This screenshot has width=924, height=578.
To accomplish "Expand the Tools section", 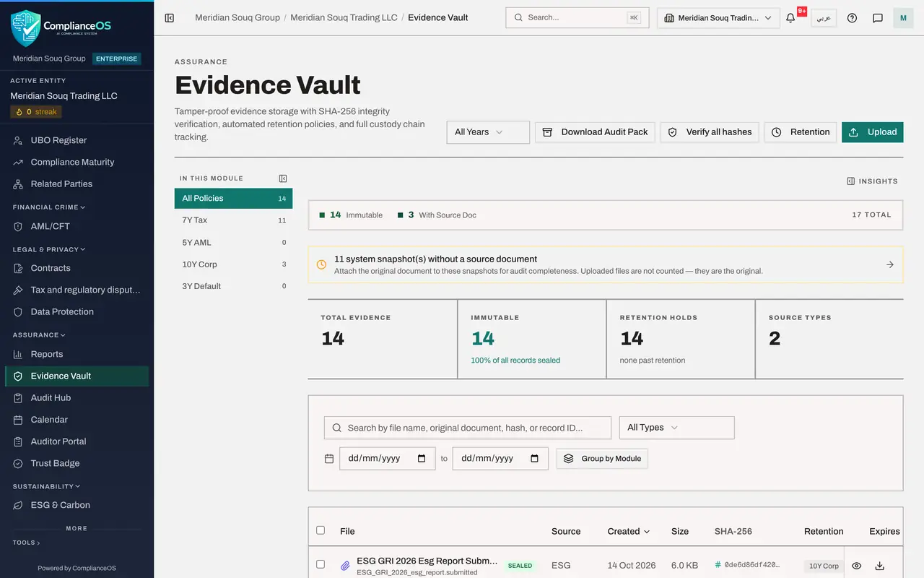I will pos(26,543).
